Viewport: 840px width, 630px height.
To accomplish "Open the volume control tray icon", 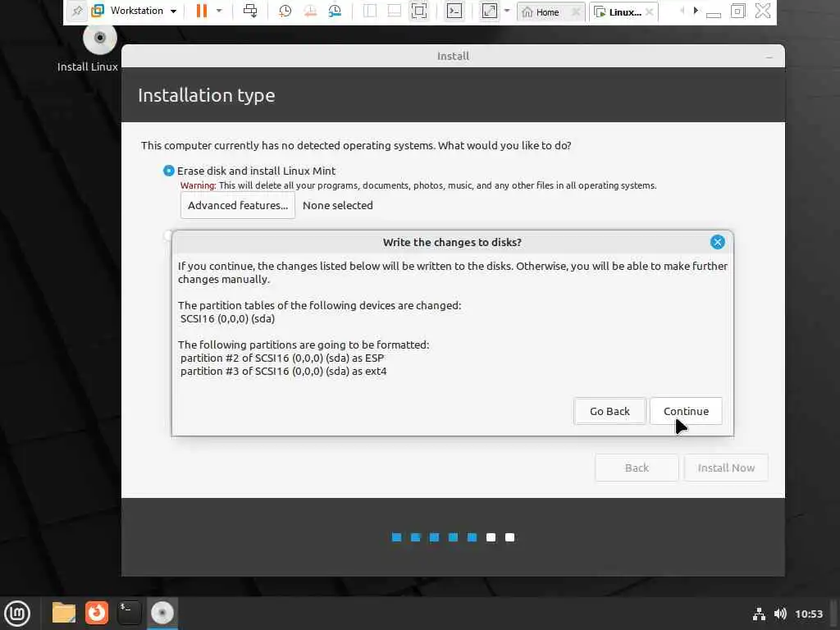I will [x=780, y=614].
